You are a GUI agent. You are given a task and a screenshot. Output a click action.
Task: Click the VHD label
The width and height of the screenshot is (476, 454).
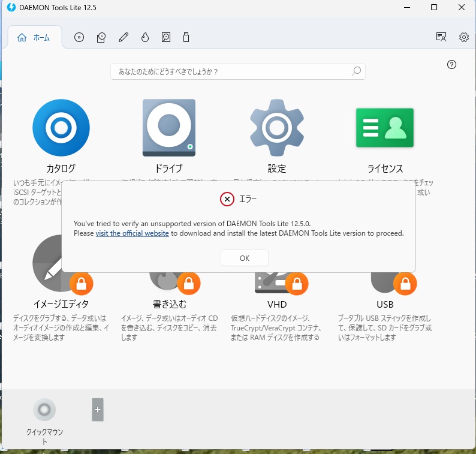click(x=277, y=304)
